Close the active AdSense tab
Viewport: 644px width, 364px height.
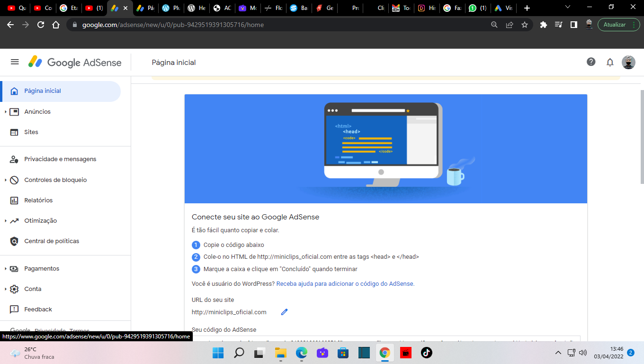[x=125, y=8]
